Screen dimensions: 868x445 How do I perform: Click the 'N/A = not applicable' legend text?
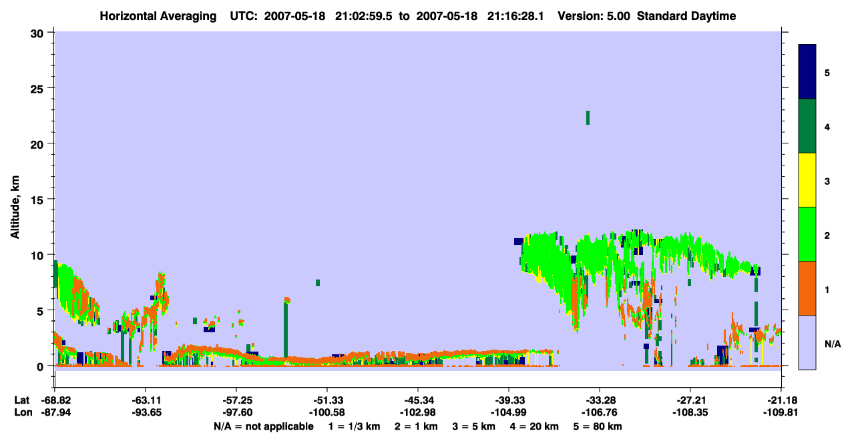[x=263, y=426]
